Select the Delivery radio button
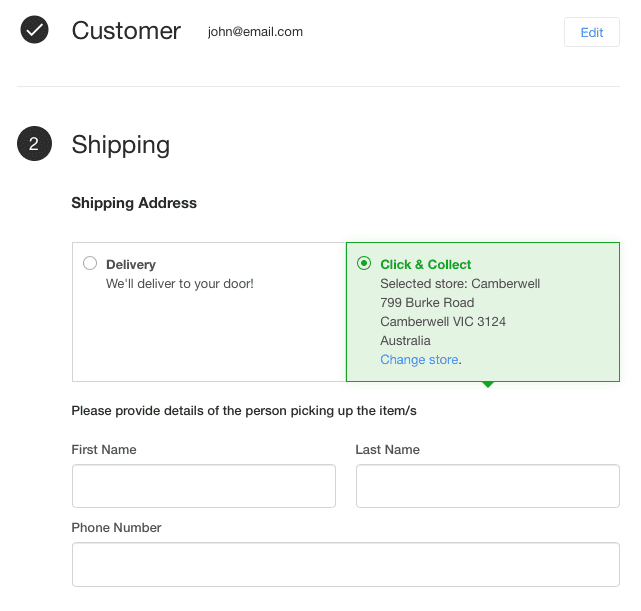 90,264
